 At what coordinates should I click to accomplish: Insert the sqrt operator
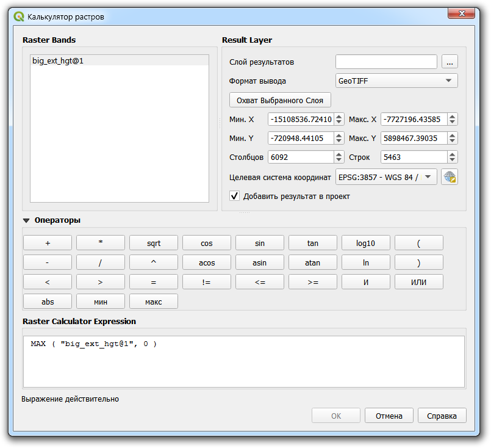pyautogui.click(x=154, y=243)
